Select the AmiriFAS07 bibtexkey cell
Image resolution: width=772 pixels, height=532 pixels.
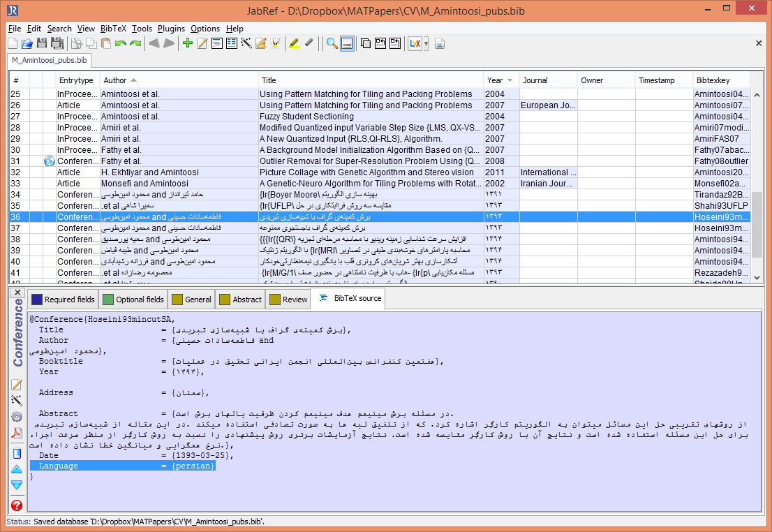click(x=721, y=139)
